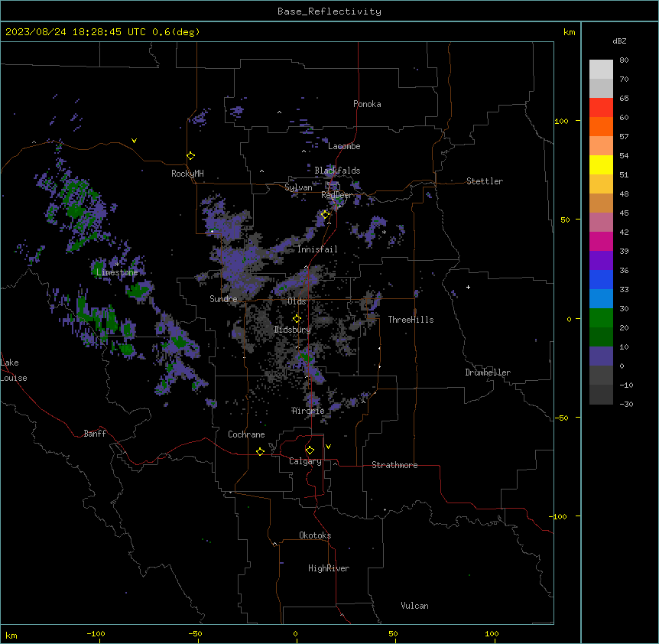Click the dBZ legend heading
This screenshot has height=644, width=659.
tap(619, 41)
